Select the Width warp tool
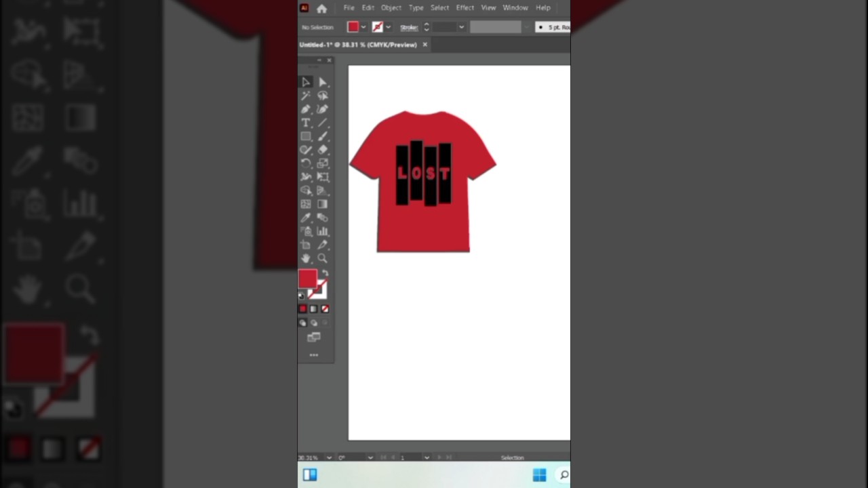The image size is (868, 488). coord(306,177)
